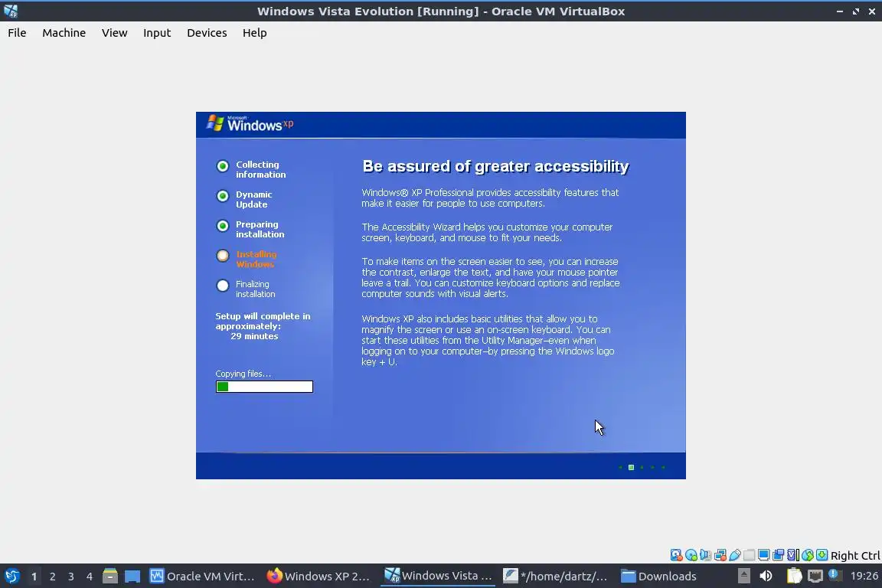Switch to the Firefox Windows XP taskbar window

(x=319, y=577)
